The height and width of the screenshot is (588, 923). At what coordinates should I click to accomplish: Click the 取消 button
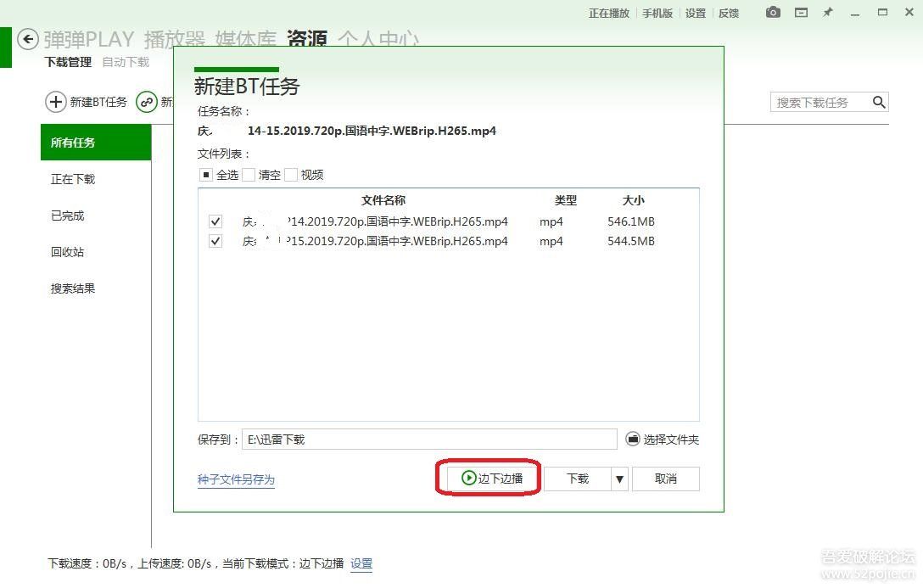click(x=666, y=479)
